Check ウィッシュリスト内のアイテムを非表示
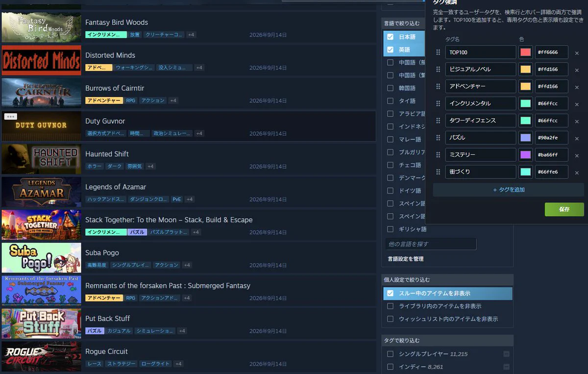The height and width of the screenshot is (374, 588). point(390,319)
